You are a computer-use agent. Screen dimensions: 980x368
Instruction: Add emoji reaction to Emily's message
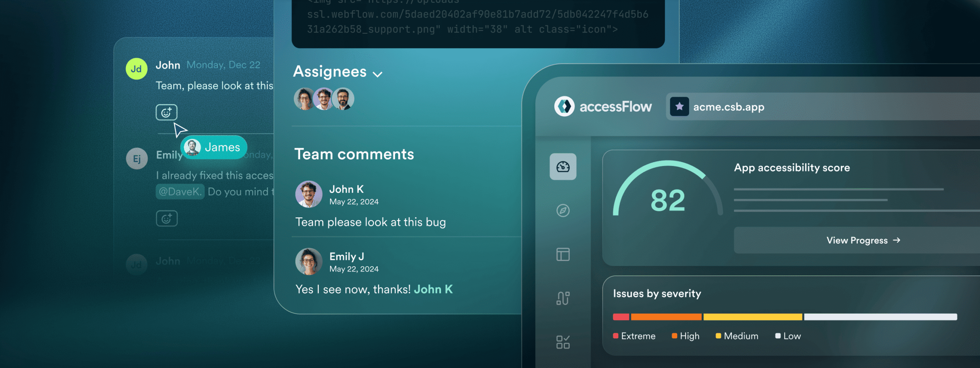coord(167,219)
